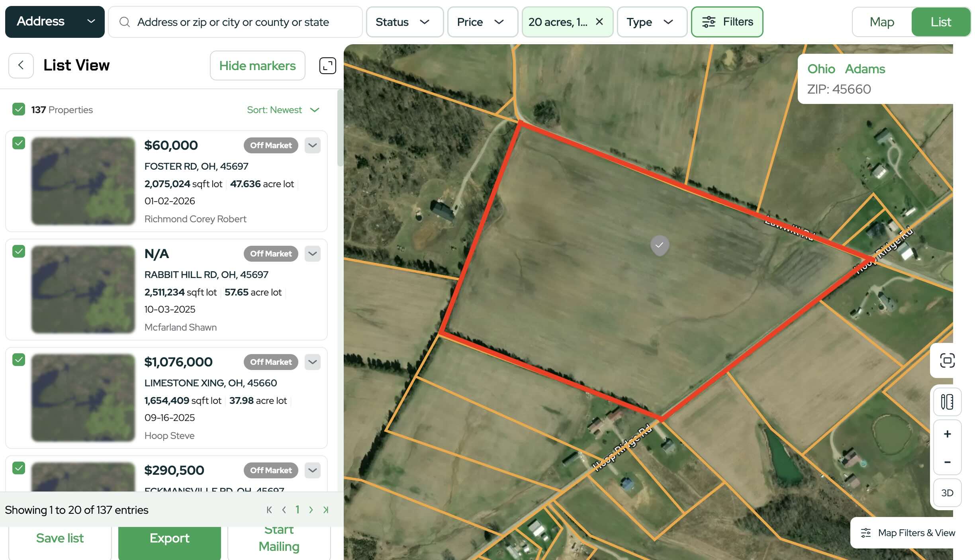Open the Address search type menu

pyautogui.click(x=55, y=22)
